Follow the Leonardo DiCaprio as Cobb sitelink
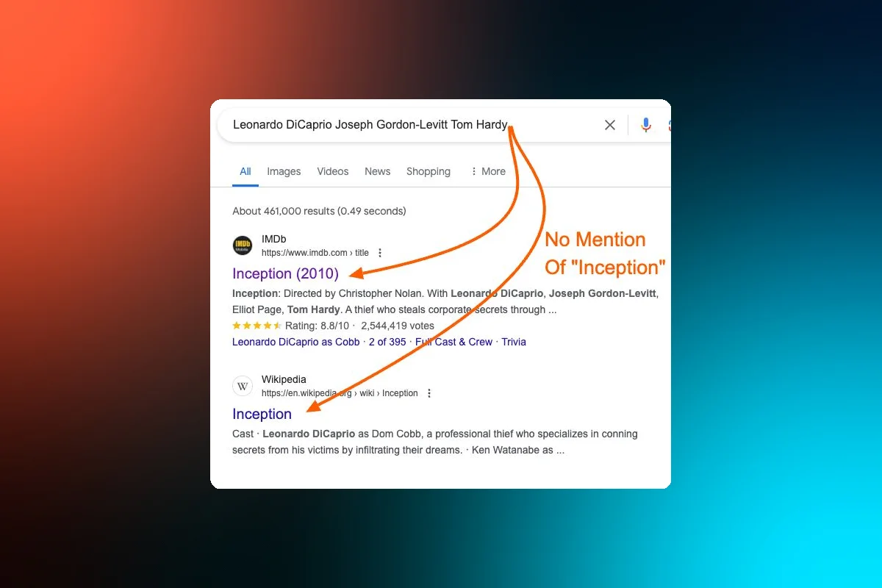 point(296,342)
